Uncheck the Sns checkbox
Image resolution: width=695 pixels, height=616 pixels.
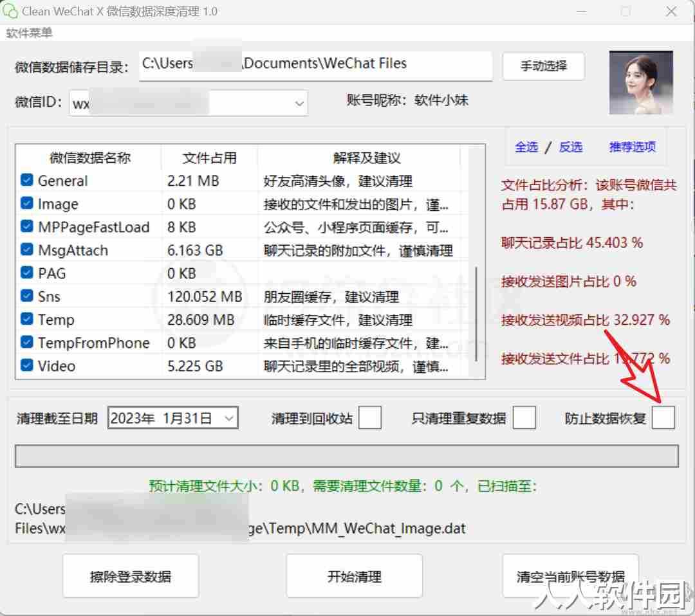27,295
